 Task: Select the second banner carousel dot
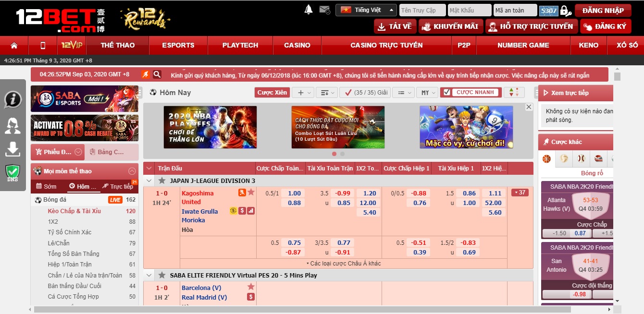(x=342, y=154)
